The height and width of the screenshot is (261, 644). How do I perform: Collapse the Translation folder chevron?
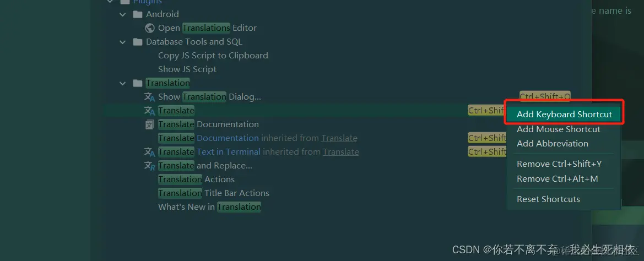coord(122,83)
